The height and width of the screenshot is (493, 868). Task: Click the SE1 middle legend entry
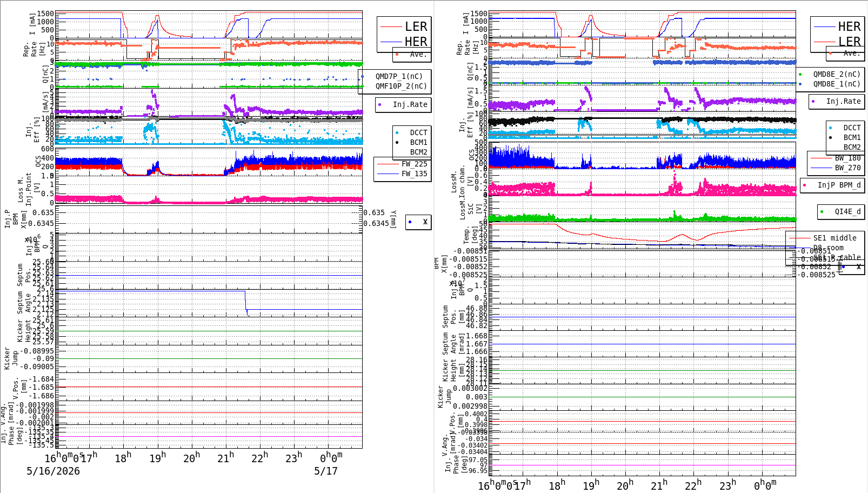click(x=834, y=238)
